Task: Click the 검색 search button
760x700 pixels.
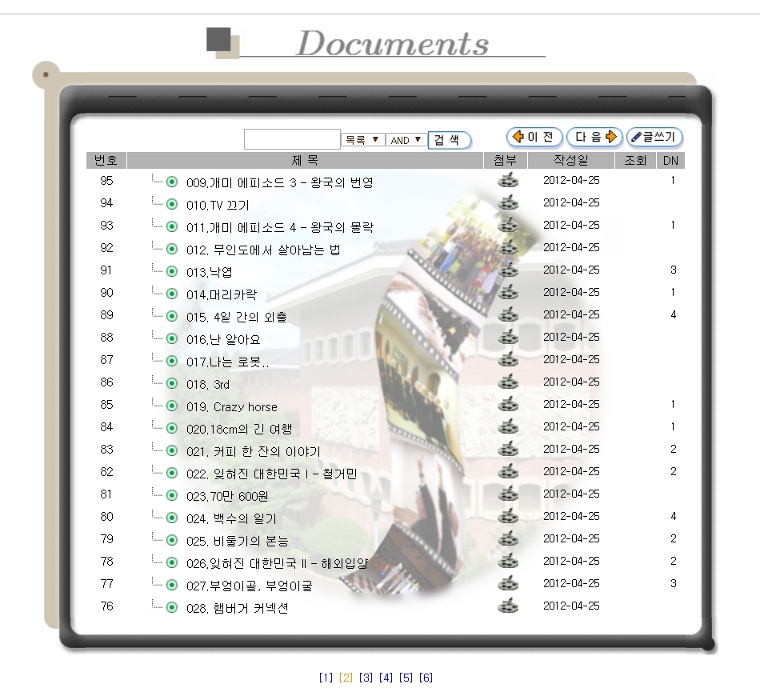Action: 450,140
